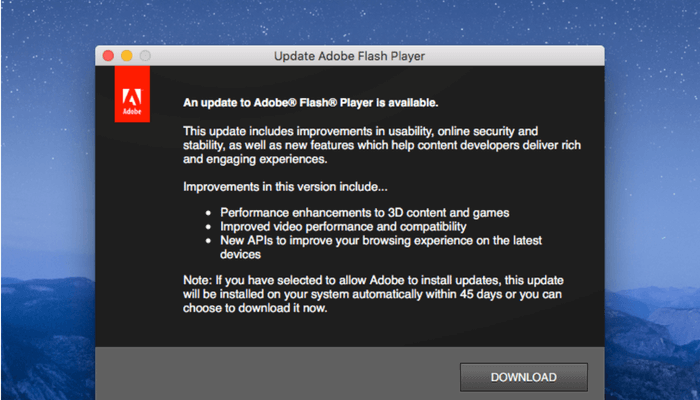This screenshot has width=700, height=400.
Task: Click the note about automatic install within 45 days
Action: [x=373, y=294]
